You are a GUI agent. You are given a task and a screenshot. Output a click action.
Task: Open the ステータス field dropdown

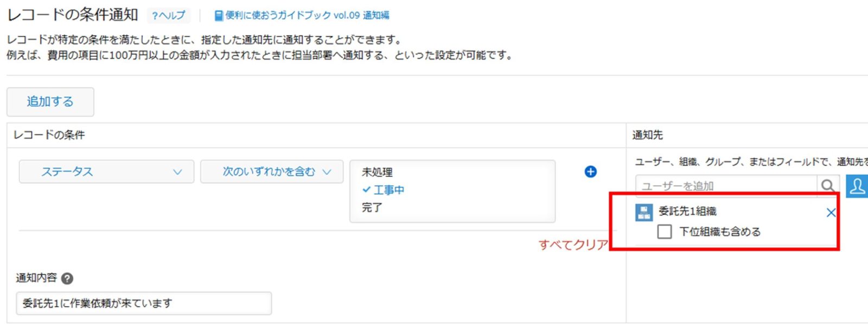[x=106, y=171]
